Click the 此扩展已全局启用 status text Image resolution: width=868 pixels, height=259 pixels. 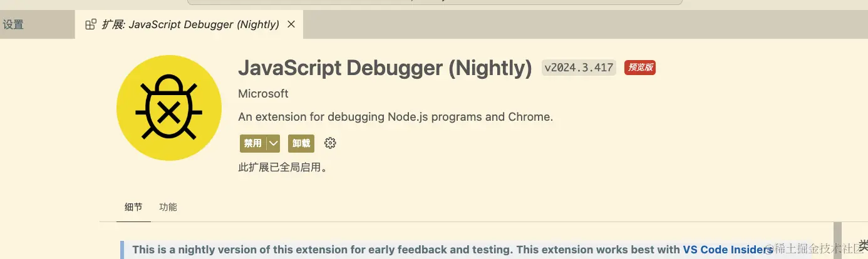[283, 168]
